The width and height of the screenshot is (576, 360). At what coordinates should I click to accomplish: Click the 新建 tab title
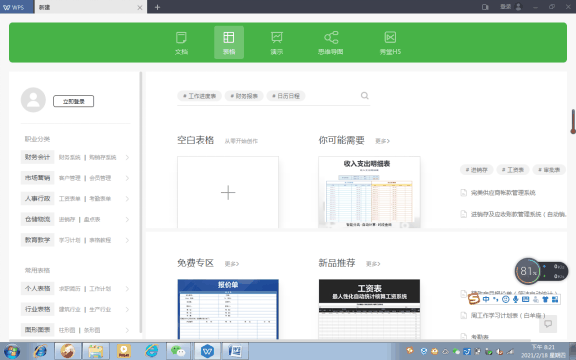click(44, 7)
